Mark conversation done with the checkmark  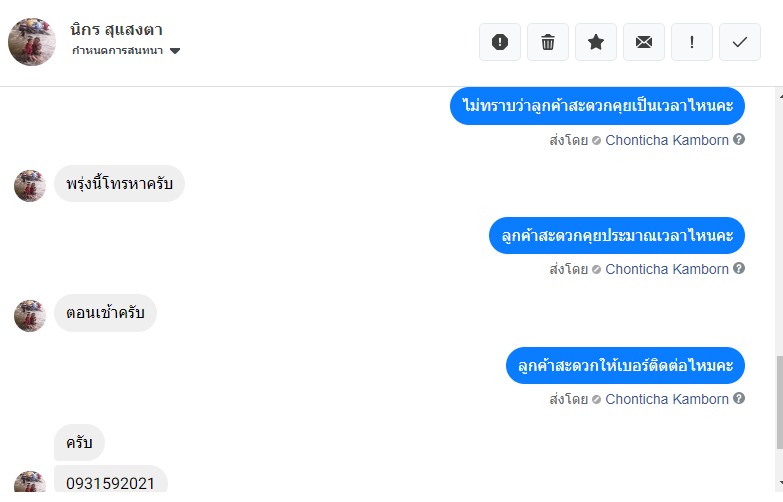tap(740, 42)
